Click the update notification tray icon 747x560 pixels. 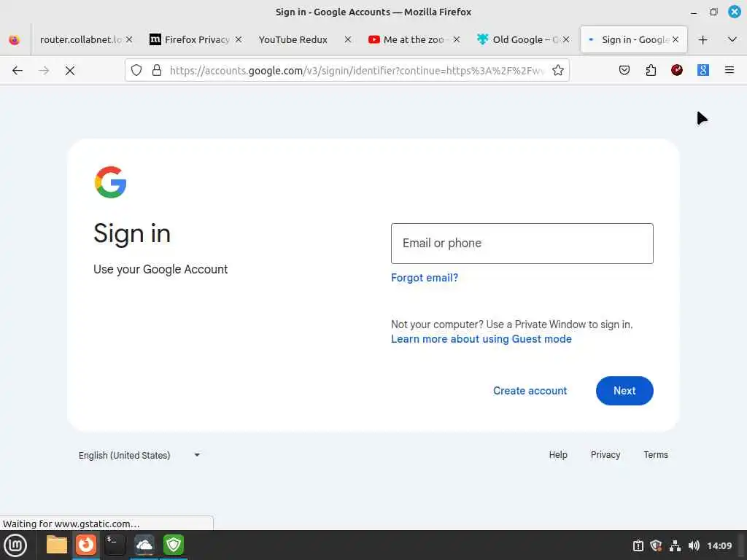point(638,545)
